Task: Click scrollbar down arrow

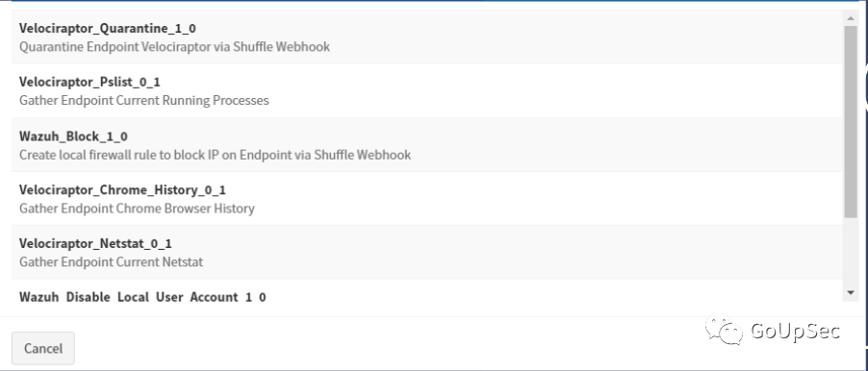Action: pyautogui.click(x=851, y=292)
